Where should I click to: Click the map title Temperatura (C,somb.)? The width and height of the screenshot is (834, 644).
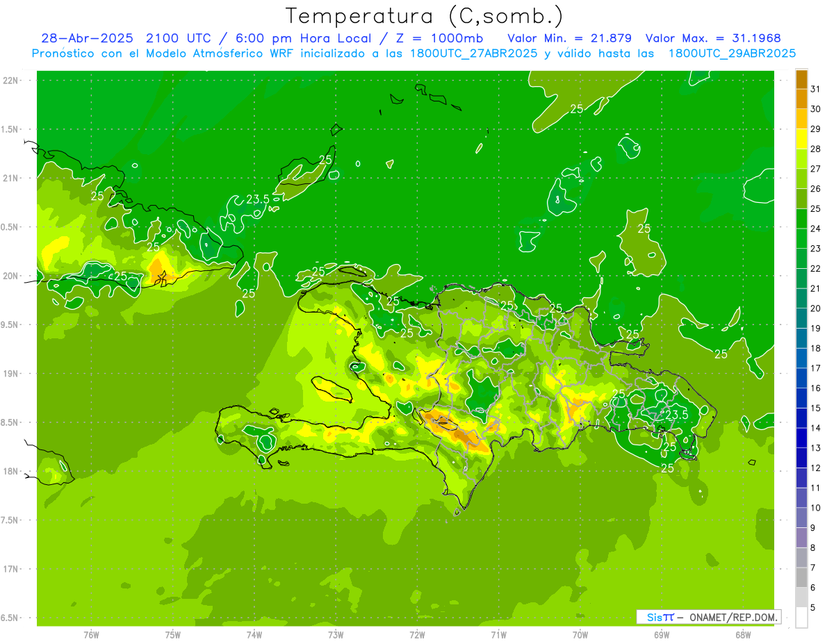point(425,16)
